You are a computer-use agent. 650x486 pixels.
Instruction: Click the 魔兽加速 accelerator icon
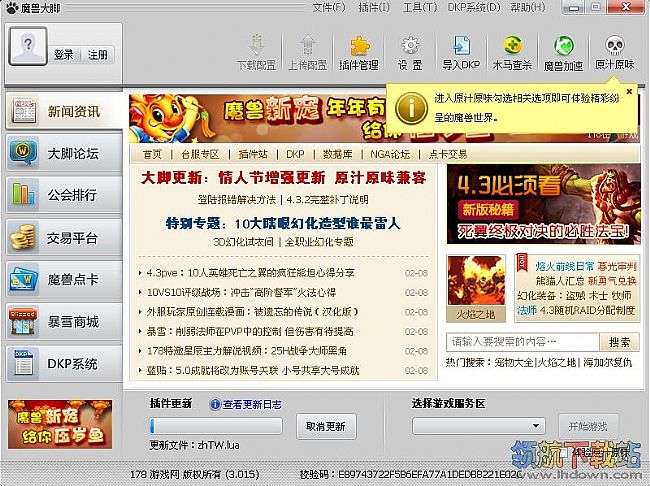click(563, 45)
